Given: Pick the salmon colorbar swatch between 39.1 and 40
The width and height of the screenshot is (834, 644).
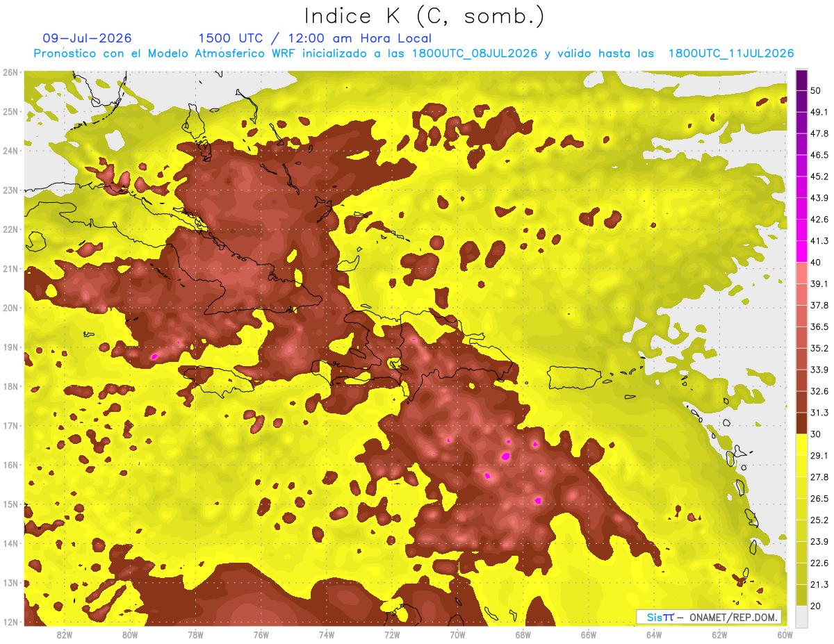Looking at the screenshot, I should (801, 273).
